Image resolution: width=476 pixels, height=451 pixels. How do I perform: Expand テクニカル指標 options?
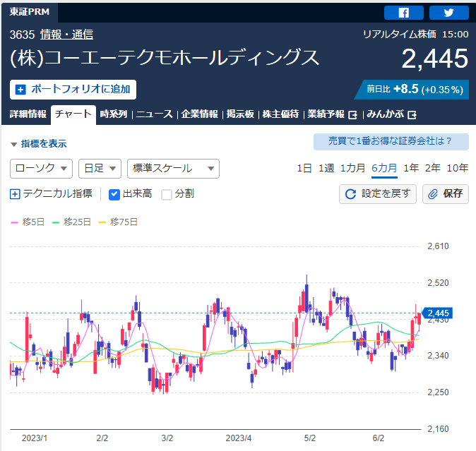coord(51,194)
